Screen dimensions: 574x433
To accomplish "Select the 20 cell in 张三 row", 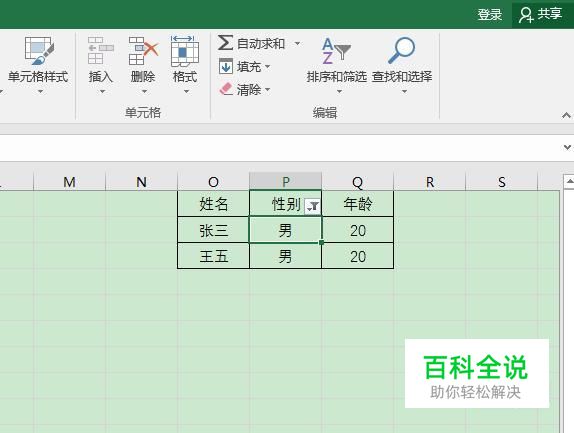I will coord(358,230).
